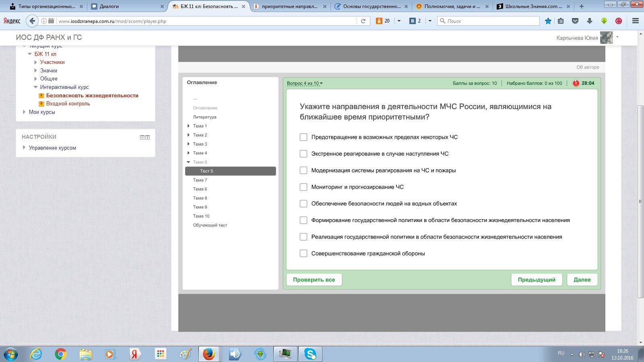Open the Firefox downloads arrow icon
Image resolution: width=644 pixels, height=362 pixels.
pyautogui.click(x=590, y=21)
